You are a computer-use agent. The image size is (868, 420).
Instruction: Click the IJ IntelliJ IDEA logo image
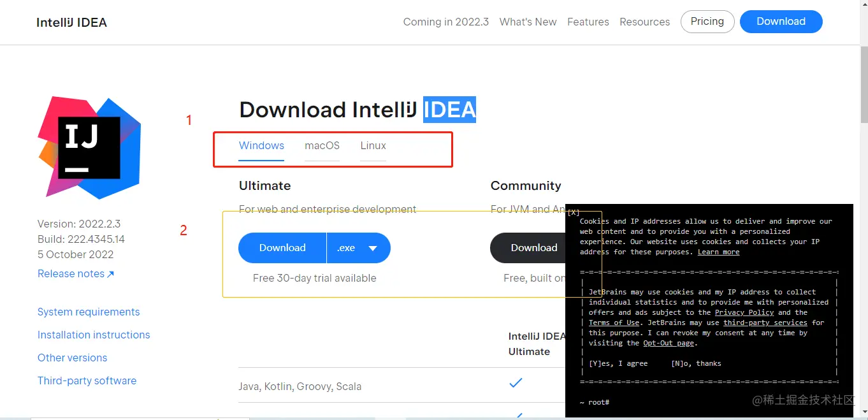89,148
